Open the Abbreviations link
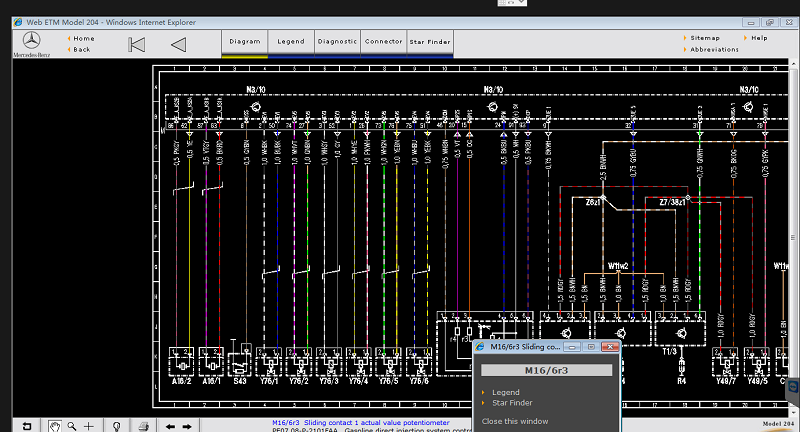 [x=714, y=49]
